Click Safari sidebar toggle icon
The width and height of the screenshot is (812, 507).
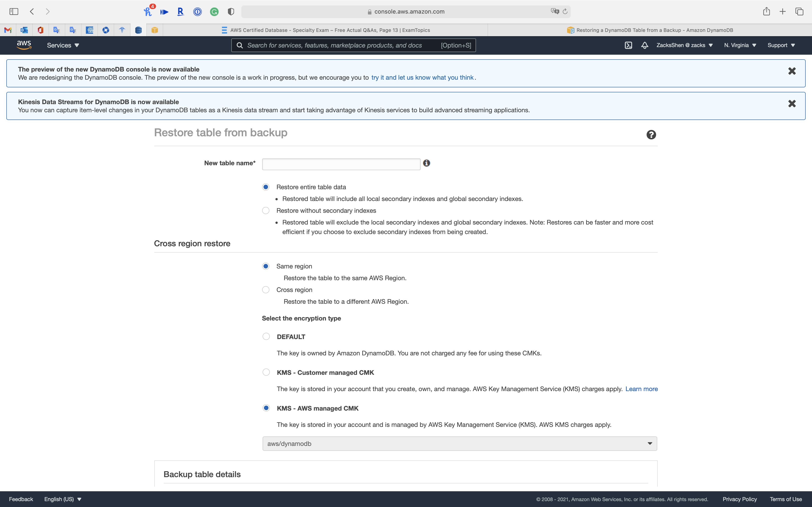[x=14, y=11]
